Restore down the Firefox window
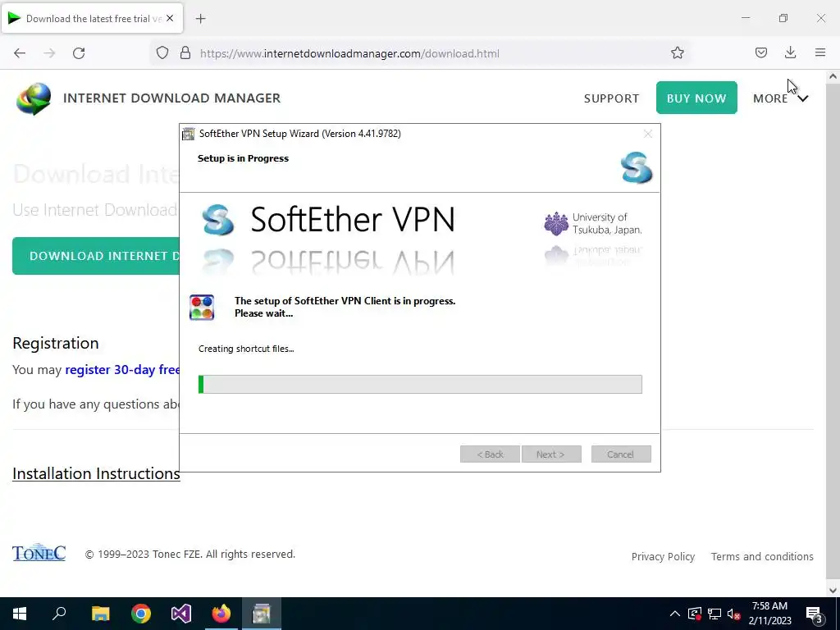Viewport: 840px width, 630px height. tap(783, 18)
